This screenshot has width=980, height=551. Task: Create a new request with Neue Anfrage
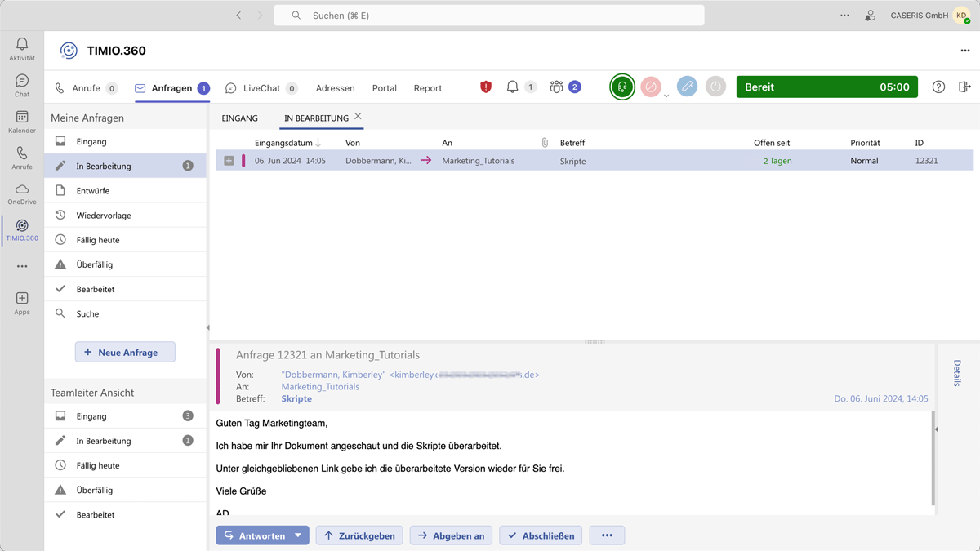click(125, 353)
